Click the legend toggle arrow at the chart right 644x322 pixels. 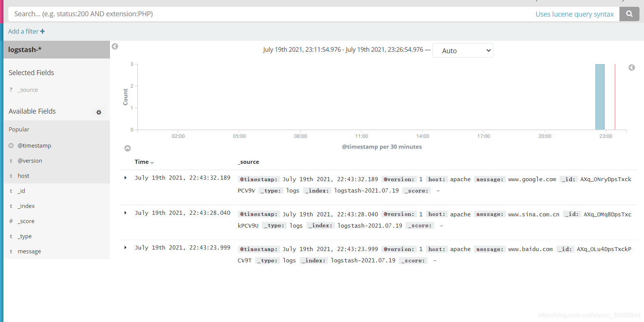coord(632,68)
